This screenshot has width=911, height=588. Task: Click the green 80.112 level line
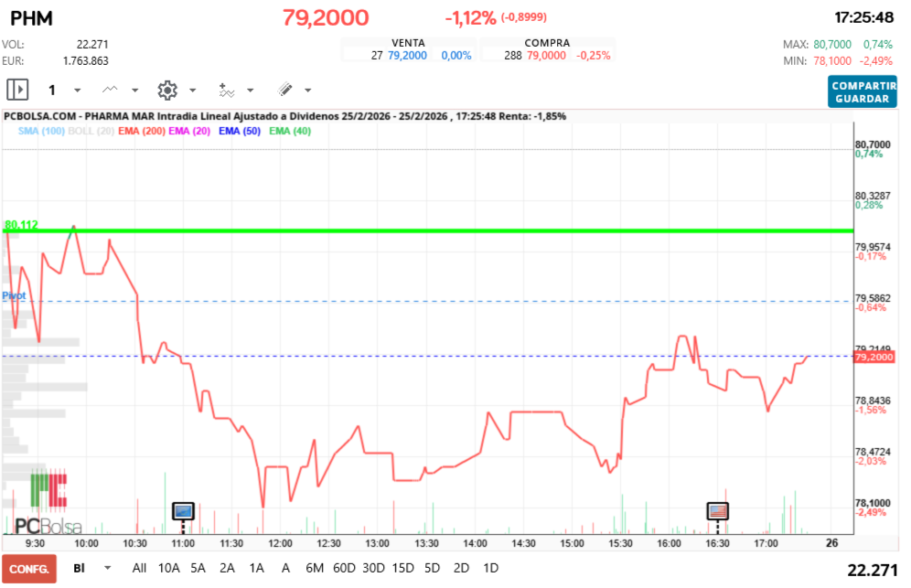coord(366,229)
